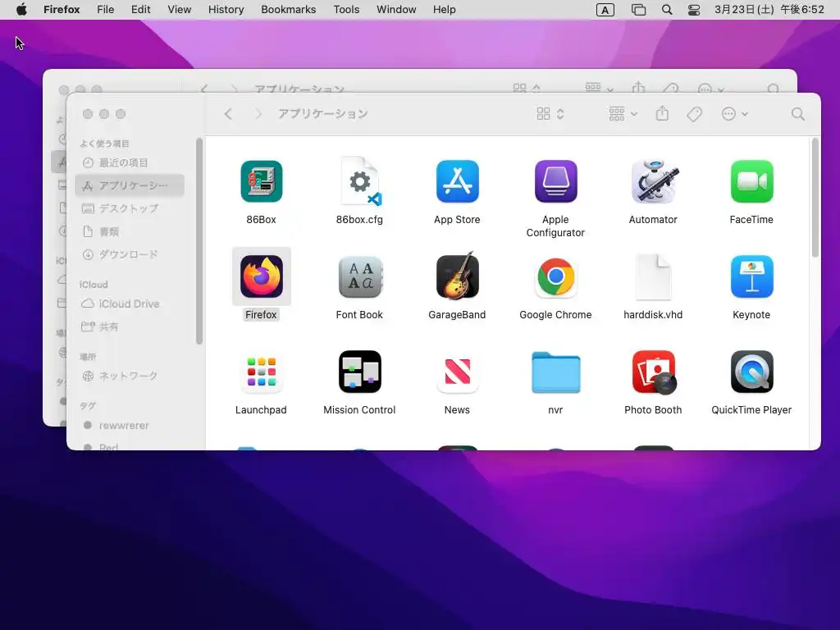Click the Firefox label text
This screenshot has width=840, height=630.
[261, 315]
